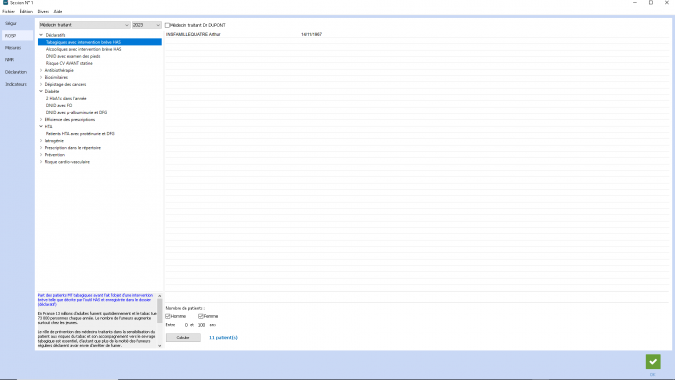Click the maximum age field showing 100
The height and width of the screenshot is (380, 675).
coord(201,325)
